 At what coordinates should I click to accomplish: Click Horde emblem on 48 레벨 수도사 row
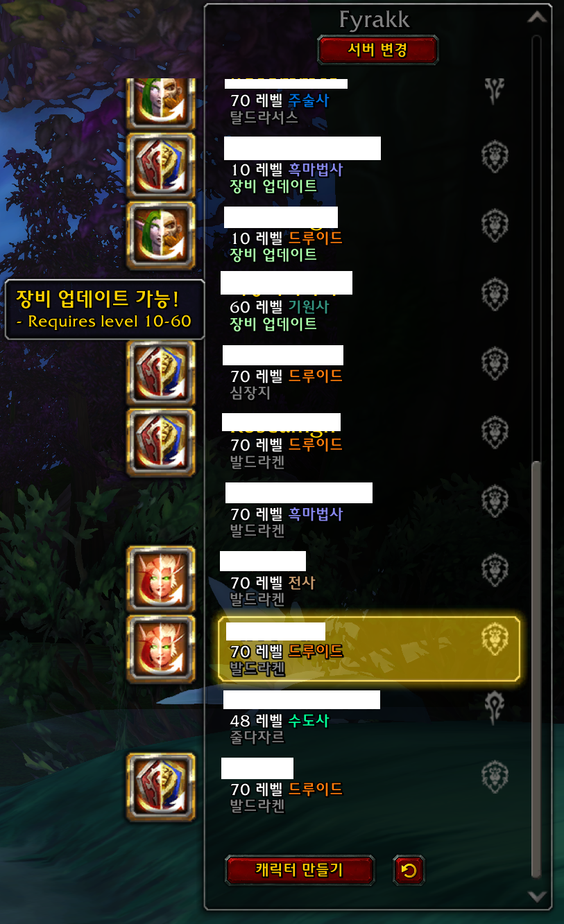pyautogui.click(x=495, y=704)
